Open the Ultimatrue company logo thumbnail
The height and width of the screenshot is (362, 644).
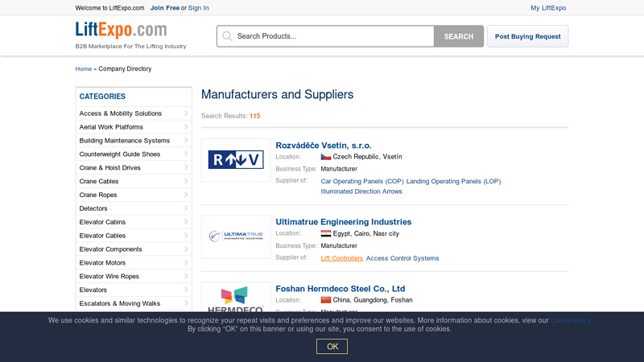236,237
